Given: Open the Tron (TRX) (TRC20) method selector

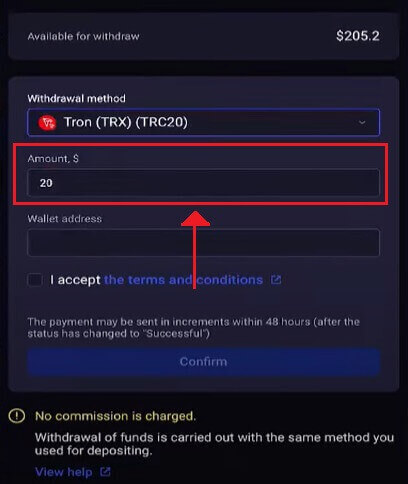Looking at the screenshot, I should [x=203, y=122].
